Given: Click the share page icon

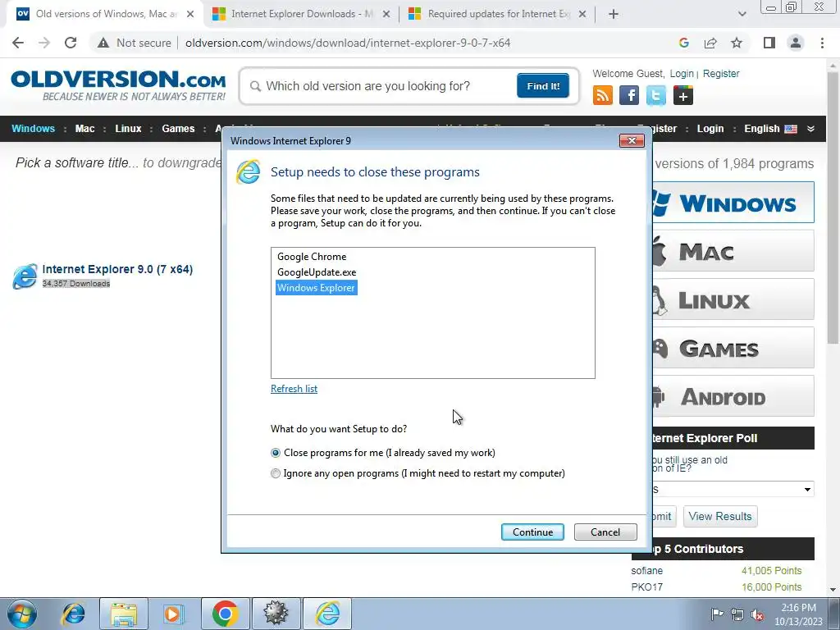Looking at the screenshot, I should [x=710, y=43].
